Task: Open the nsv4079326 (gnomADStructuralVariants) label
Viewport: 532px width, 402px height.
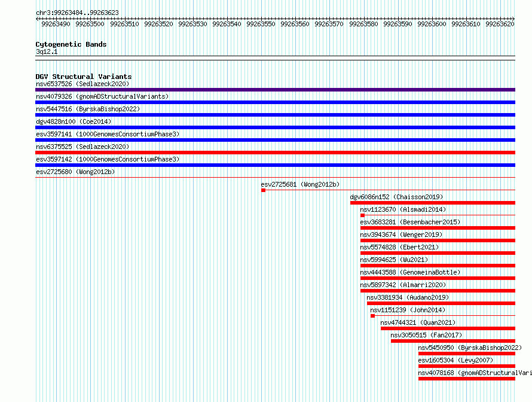Action: coord(102,96)
